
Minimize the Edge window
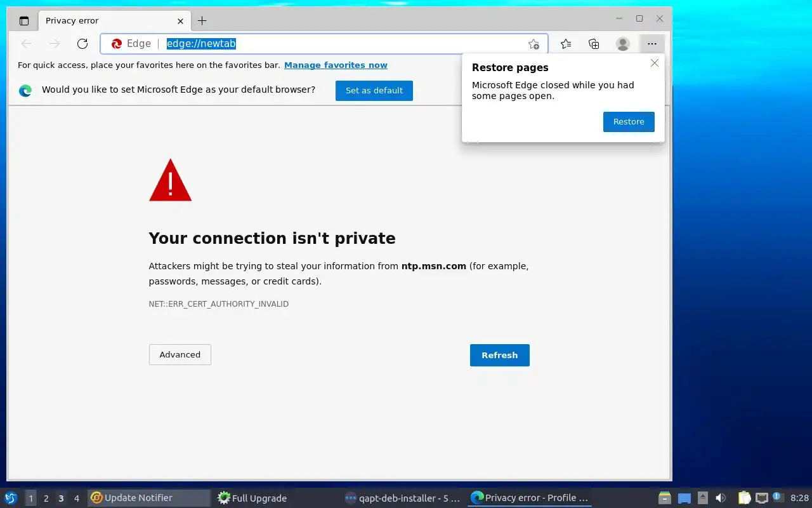619,19
